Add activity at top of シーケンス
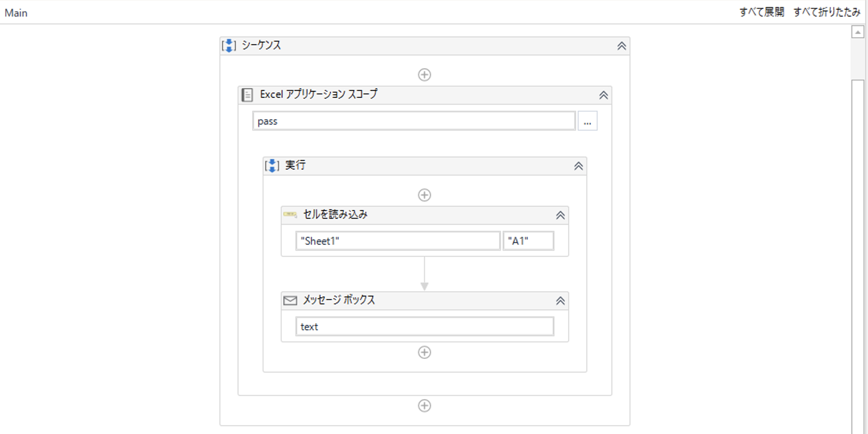 pyautogui.click(x=424, y=75)
